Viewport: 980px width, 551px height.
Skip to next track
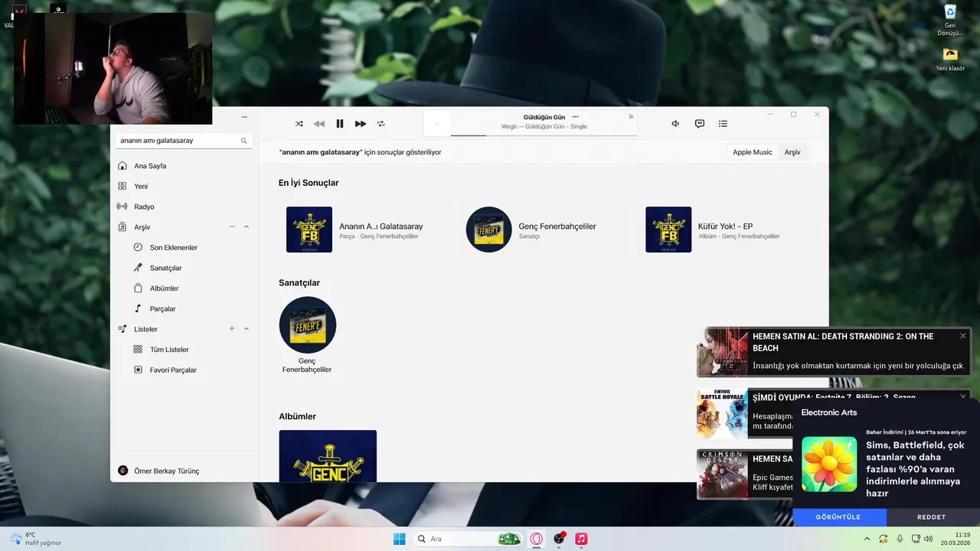pyautogui.click(x=360, y=123)
